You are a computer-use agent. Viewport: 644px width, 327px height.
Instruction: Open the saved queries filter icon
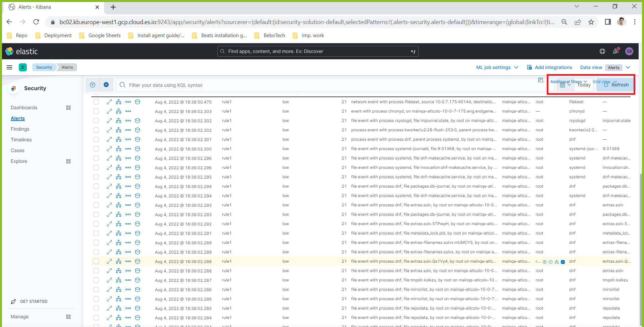[93, 85]
